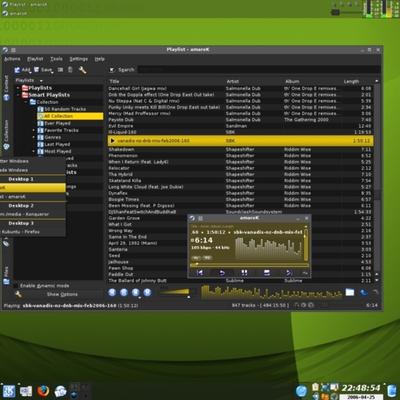Click the next track button in mini player
This screenshot has width=400, height=400.
click(x=289, y=273)
